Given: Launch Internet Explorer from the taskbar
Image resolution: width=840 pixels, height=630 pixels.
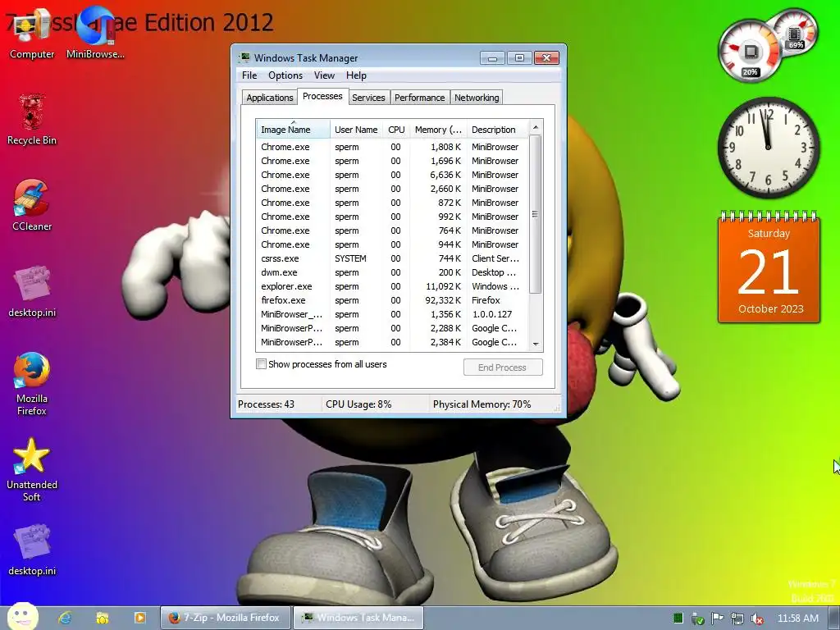Looking at the screenshot, I should pyautogui.click(x=66, y=618).
